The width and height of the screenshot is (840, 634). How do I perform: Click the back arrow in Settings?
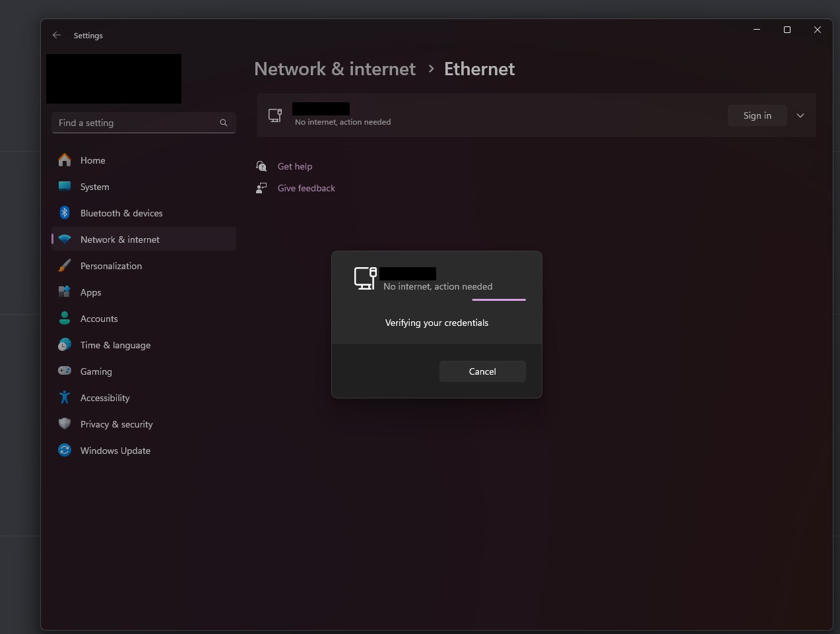[x=57, y=36]
